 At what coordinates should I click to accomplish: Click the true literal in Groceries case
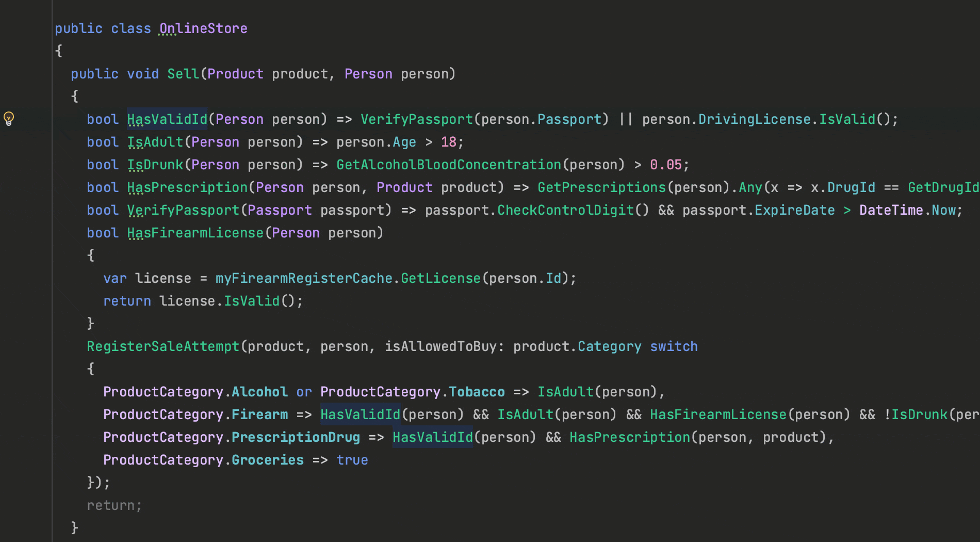(x=352, y=460)
